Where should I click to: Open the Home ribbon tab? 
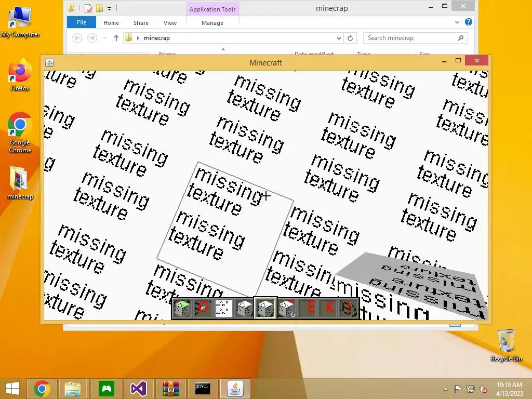(111, 23)
